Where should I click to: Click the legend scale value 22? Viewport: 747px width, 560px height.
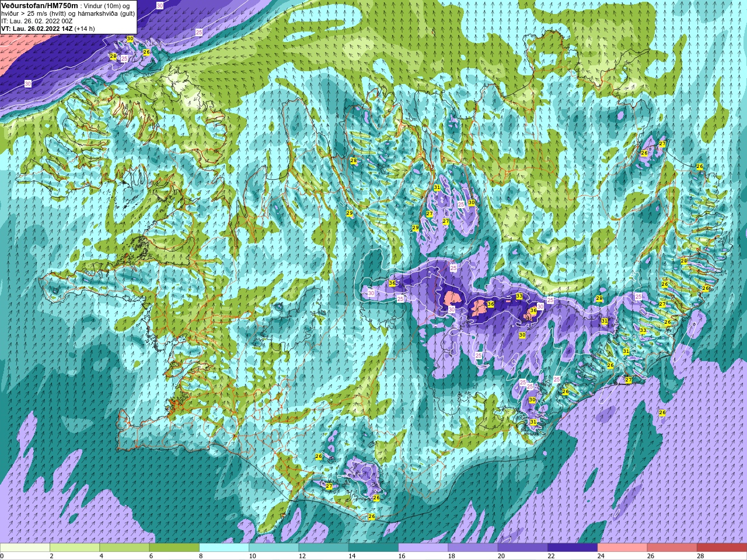point(551,556)
